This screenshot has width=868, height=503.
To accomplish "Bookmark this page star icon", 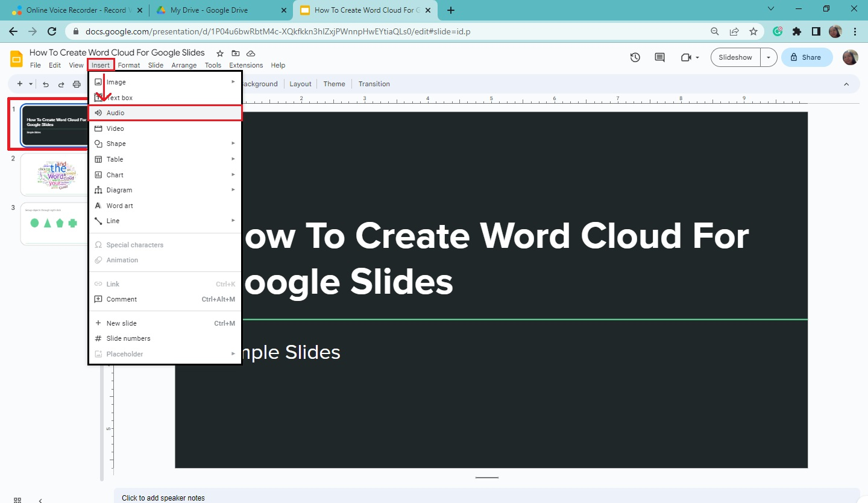I will tap(753, 31).
